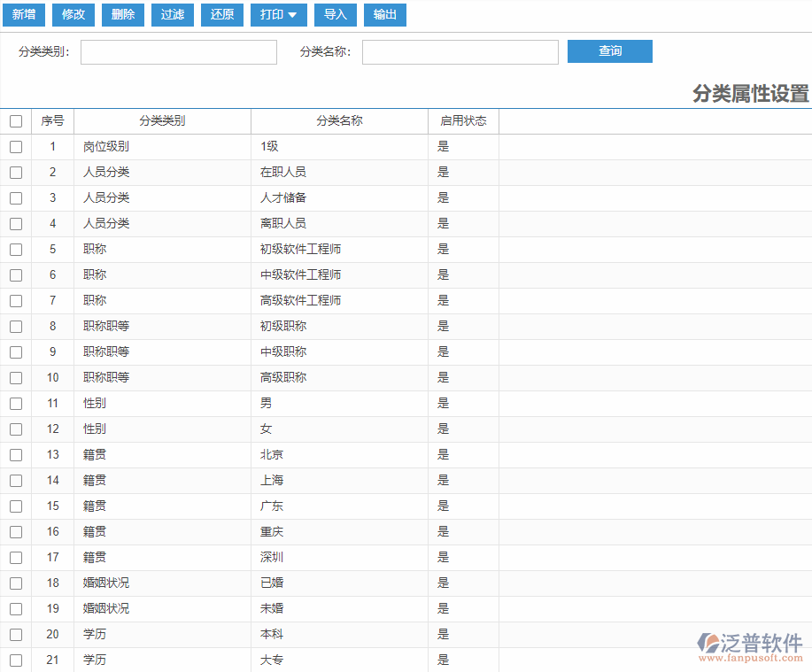Click the 修改 button to edit
This screenshot has height=672, width=812.
click(73, 15)
